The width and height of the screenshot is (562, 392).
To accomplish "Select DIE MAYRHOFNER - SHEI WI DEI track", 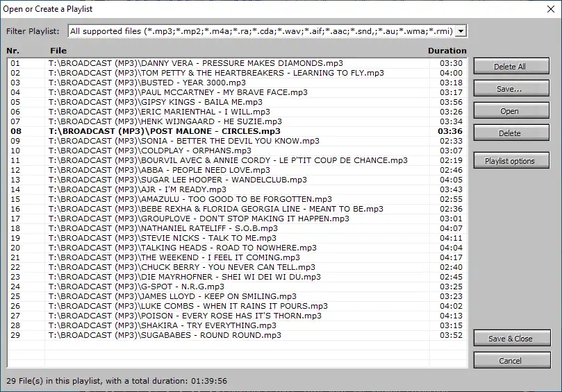I will (x=238, y=277).
